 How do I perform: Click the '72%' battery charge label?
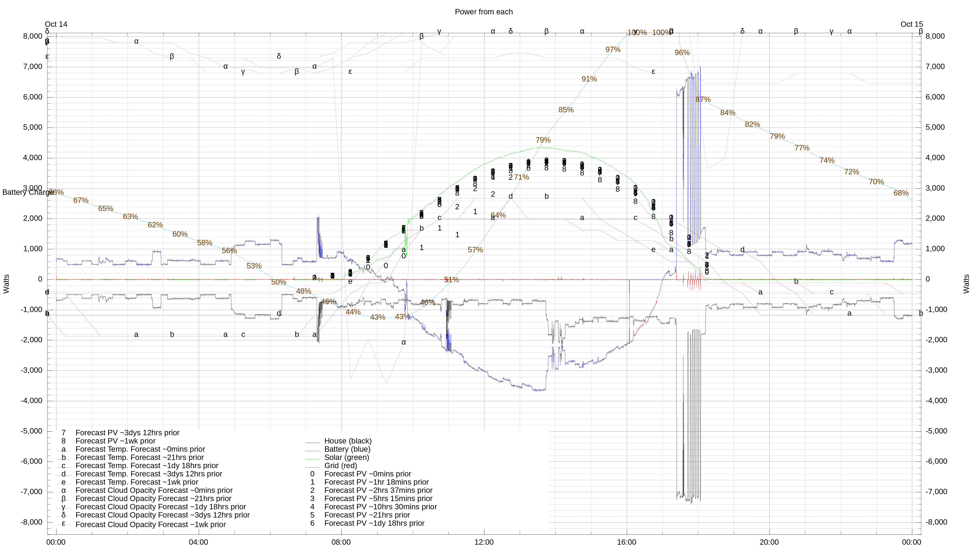pos(851,172)
